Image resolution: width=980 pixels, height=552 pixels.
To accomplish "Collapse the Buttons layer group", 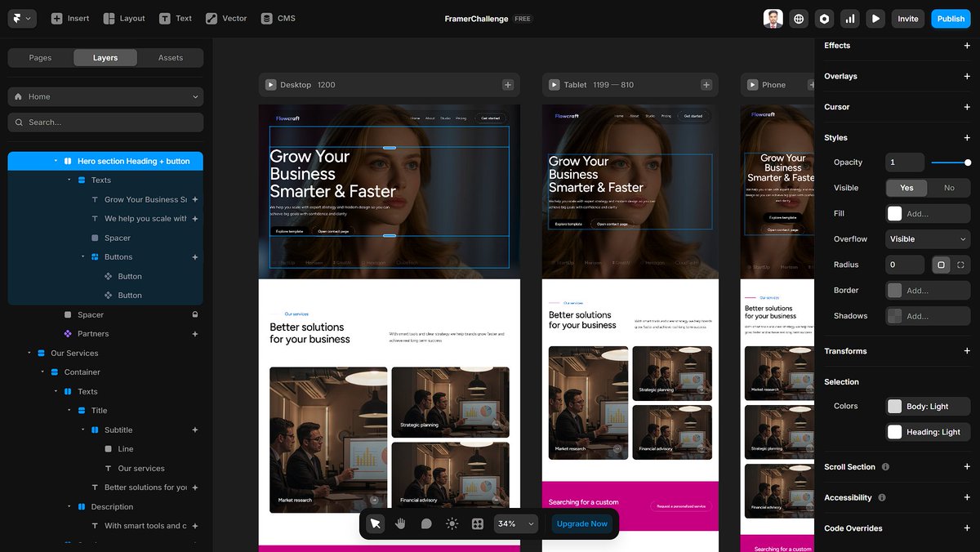I will 82,256.
